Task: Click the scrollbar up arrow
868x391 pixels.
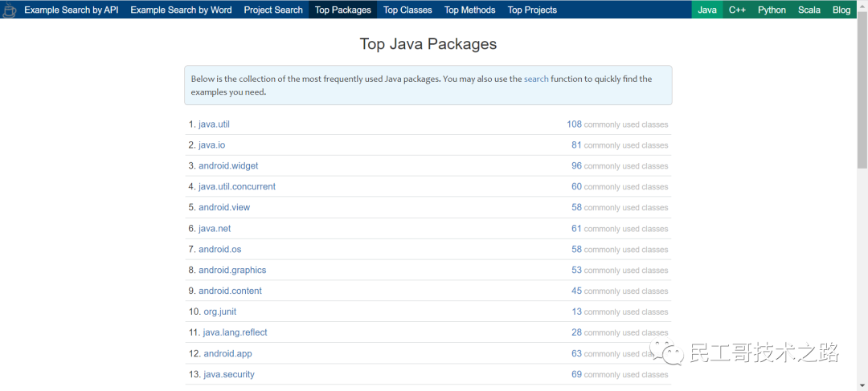Action: (x=862, y=6)
